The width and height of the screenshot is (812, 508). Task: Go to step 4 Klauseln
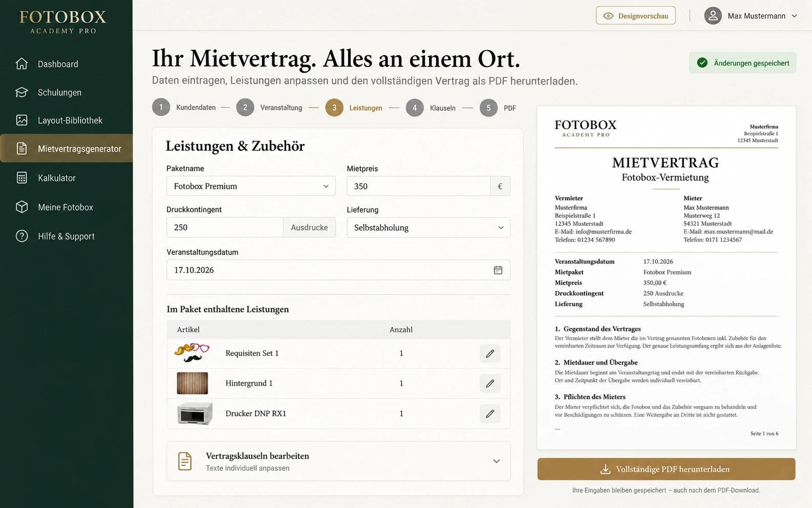[x=431, y=108]
